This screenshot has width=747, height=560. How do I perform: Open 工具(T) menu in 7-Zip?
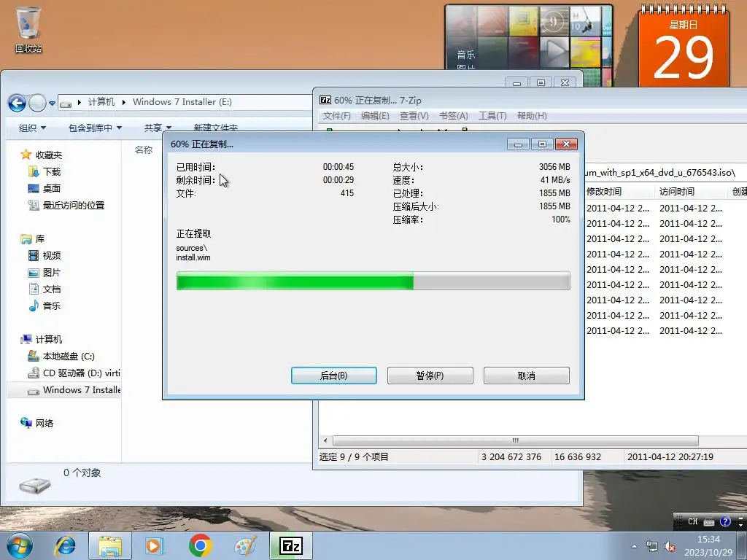point(492,116)
